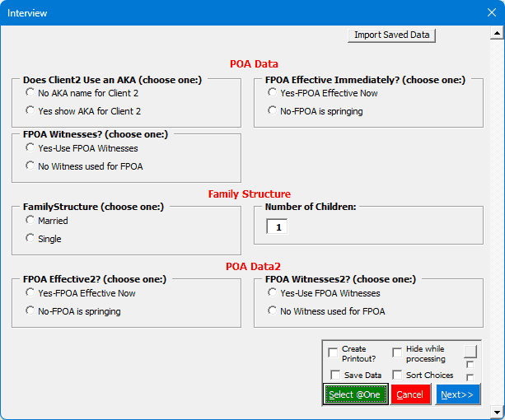Select the Single family structure option
The image size is (505, 420).
30,238
